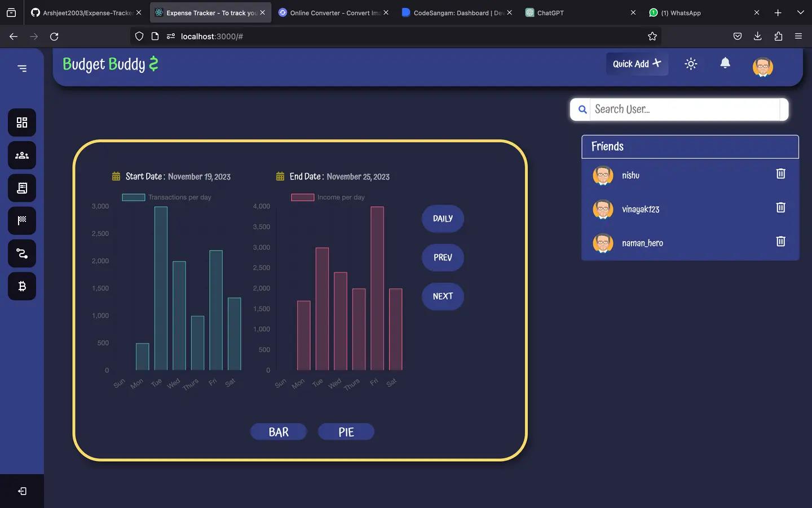Screen dimensions: 812x508
Task: Switch to ChatGPT browser tab
Action: (x=581, y=12)
